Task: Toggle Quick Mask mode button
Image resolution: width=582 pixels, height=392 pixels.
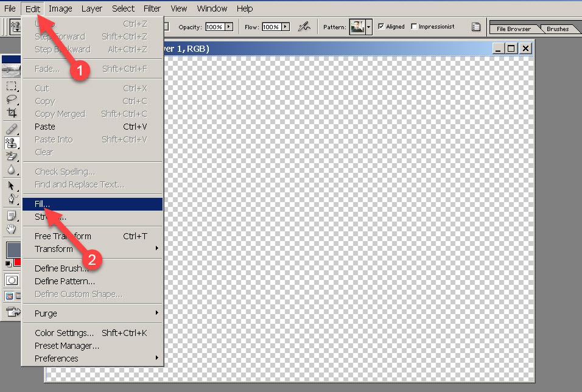Action: (x=12, y=280)
